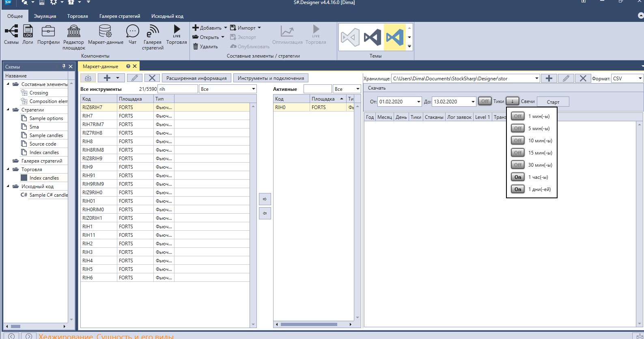644x339 pixels.
Task: Open the До date picker dropdown
Action: point(473,102)
